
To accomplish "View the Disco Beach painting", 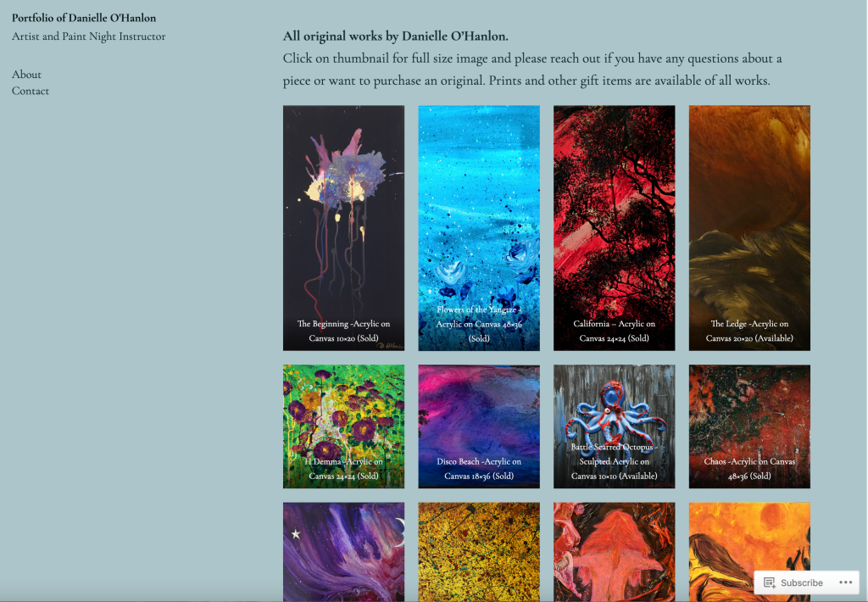I will 479,426.
